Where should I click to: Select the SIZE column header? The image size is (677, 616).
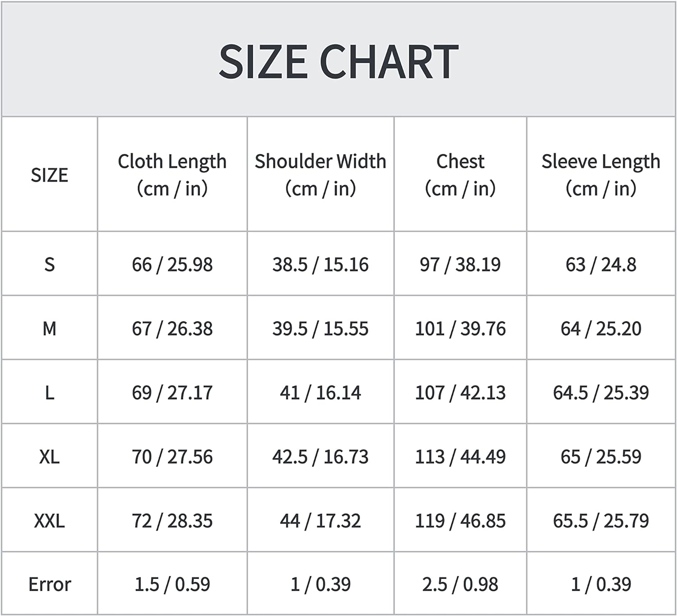point(50,175)
